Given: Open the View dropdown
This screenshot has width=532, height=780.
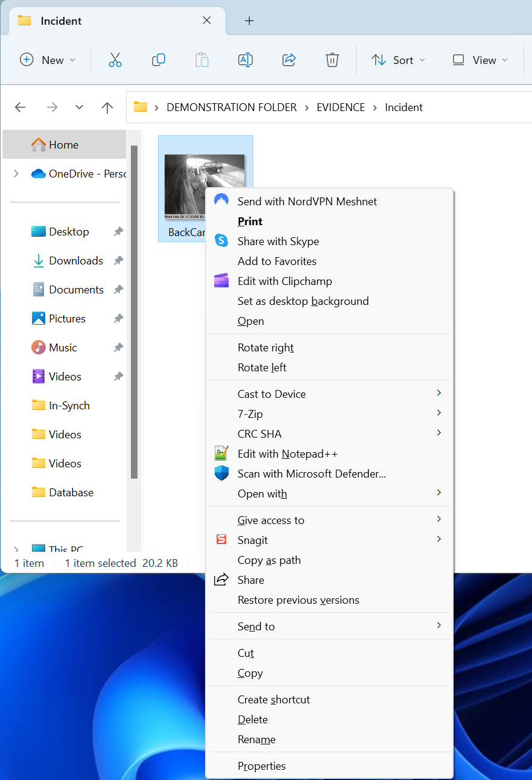Looking at the screenshot, I should [x=478, y=60].
